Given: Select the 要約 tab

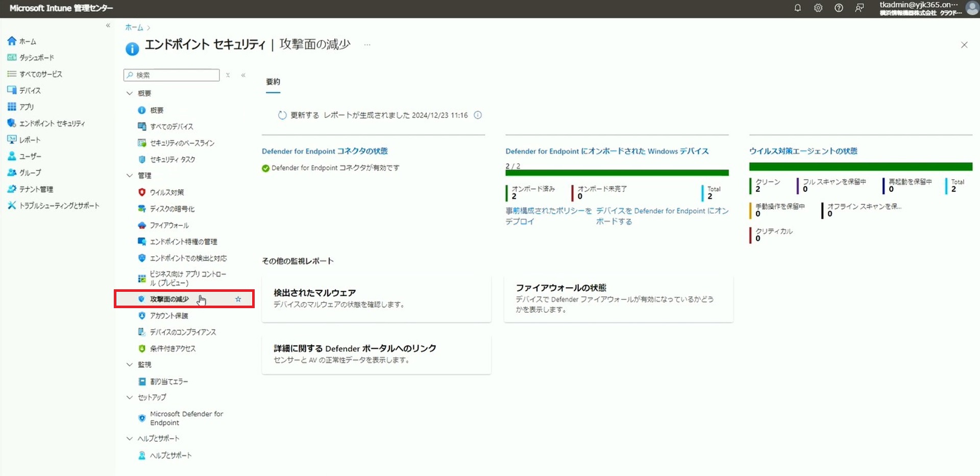Looking at the screenshot, I should 273,82.
